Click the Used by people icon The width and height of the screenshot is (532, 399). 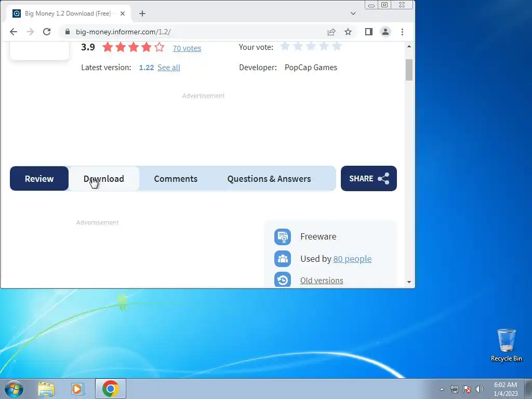click(x=283, y=259)
